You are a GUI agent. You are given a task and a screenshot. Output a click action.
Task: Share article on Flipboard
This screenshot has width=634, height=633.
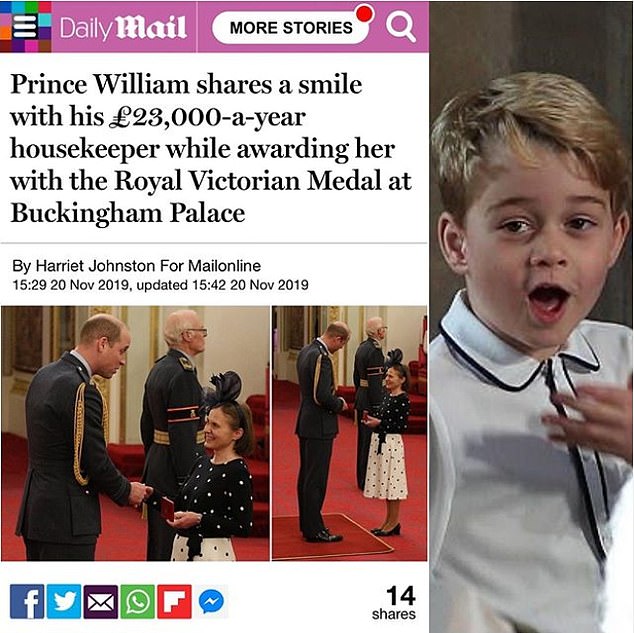(x=174, y=601)
